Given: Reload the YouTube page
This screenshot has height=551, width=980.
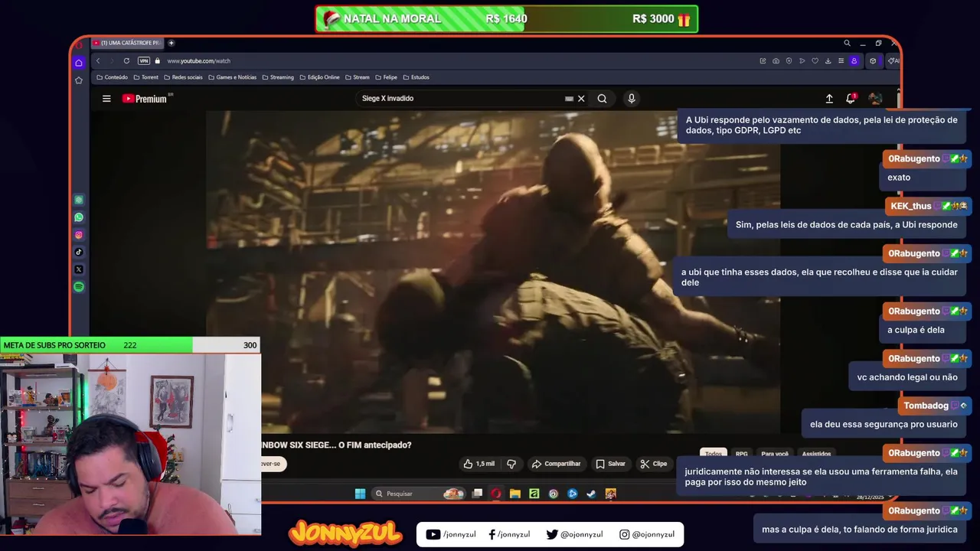Looking at the screenshot, I should (x=126, y=60).
